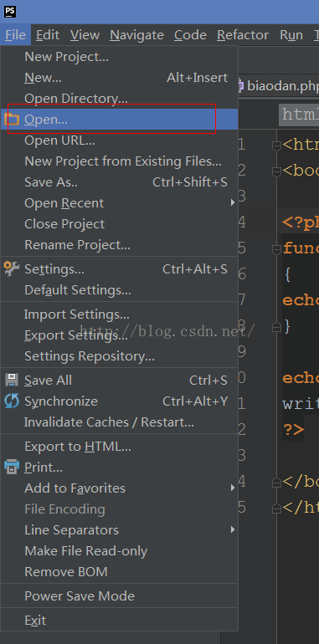Click the Synchronize refresh icon
Screen dimensions: 319x644
[x=12, y=401]
